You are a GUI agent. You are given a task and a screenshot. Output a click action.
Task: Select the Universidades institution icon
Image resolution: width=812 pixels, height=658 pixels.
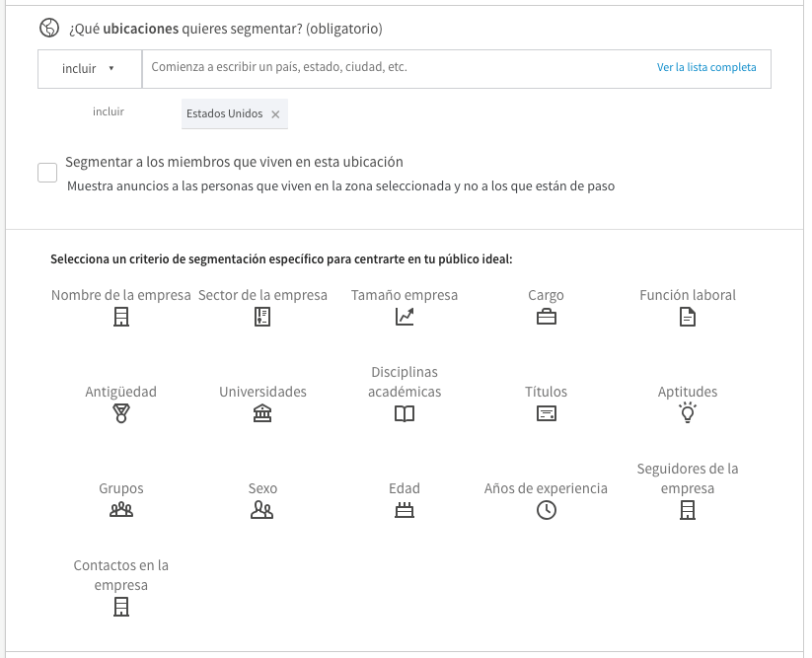(x=262, y=413)
